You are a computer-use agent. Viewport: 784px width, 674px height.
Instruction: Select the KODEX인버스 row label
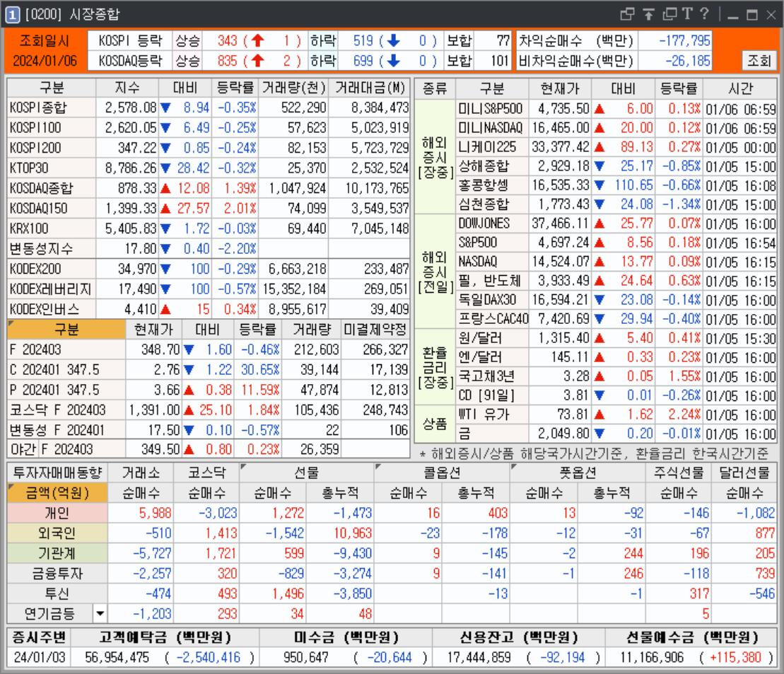pos(52,309)
